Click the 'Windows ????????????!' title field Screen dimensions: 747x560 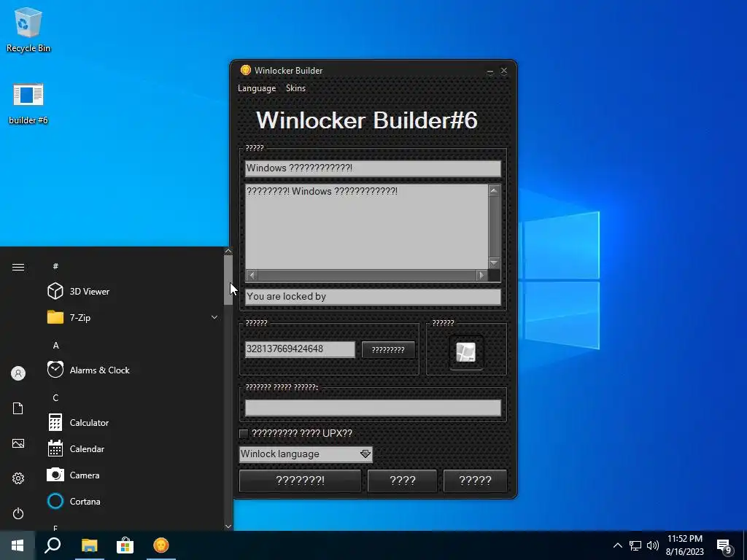(373, 168)
